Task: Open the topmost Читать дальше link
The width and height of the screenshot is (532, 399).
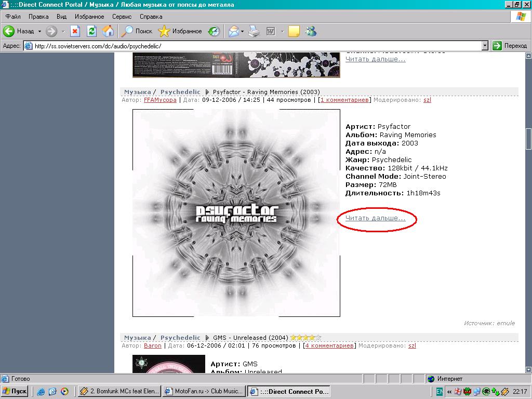Action: point(375,59)
